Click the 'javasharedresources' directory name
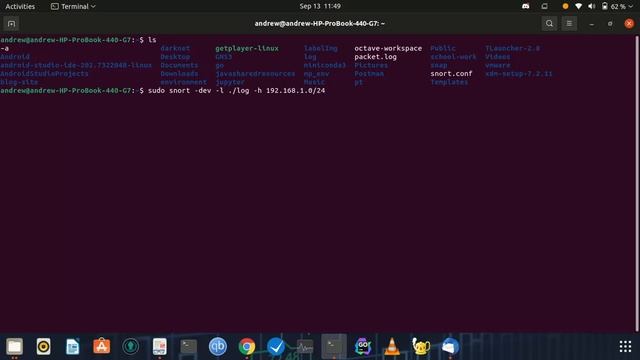 (255, 73)
